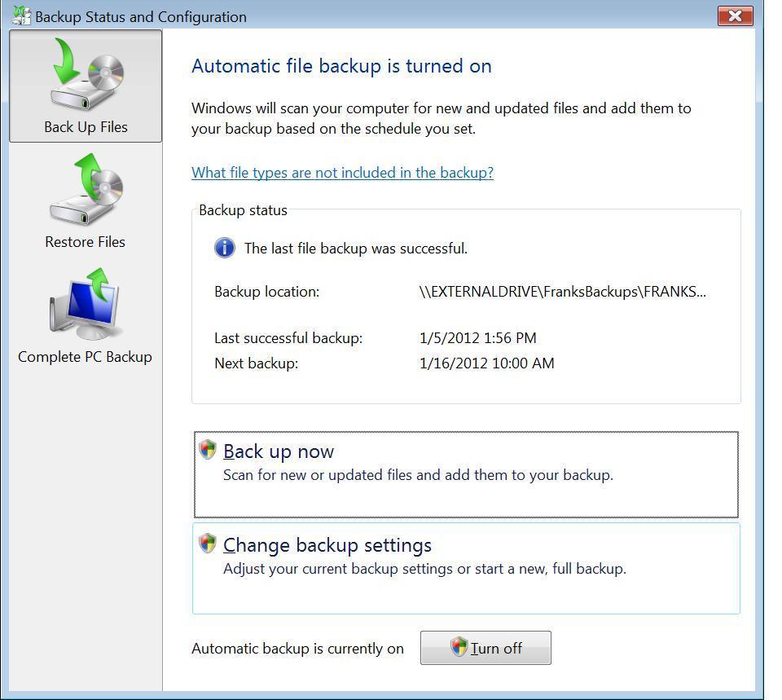Click the Automatic file backup is turned on heading

coord(341,66)
